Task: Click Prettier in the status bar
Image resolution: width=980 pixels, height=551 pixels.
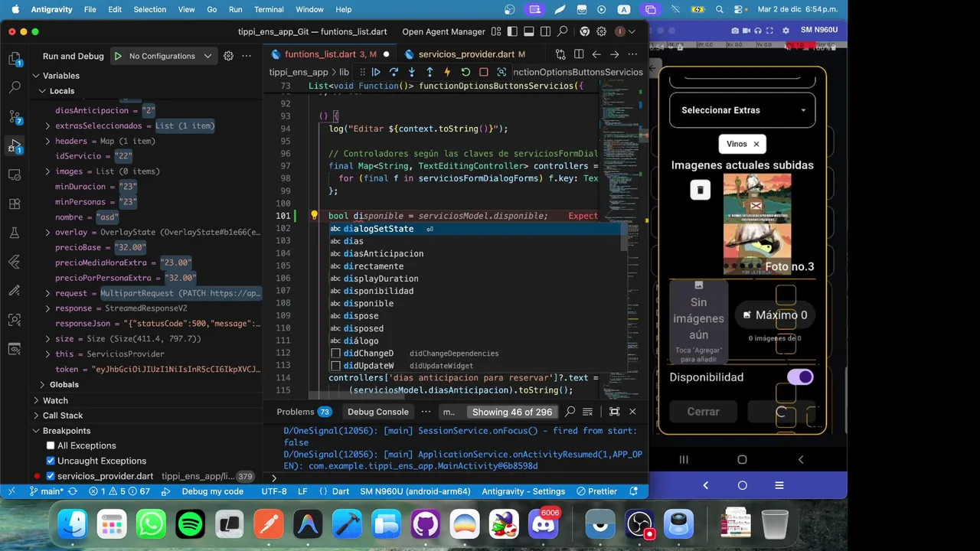Action: pyautogui.click(x=596, y=491)
